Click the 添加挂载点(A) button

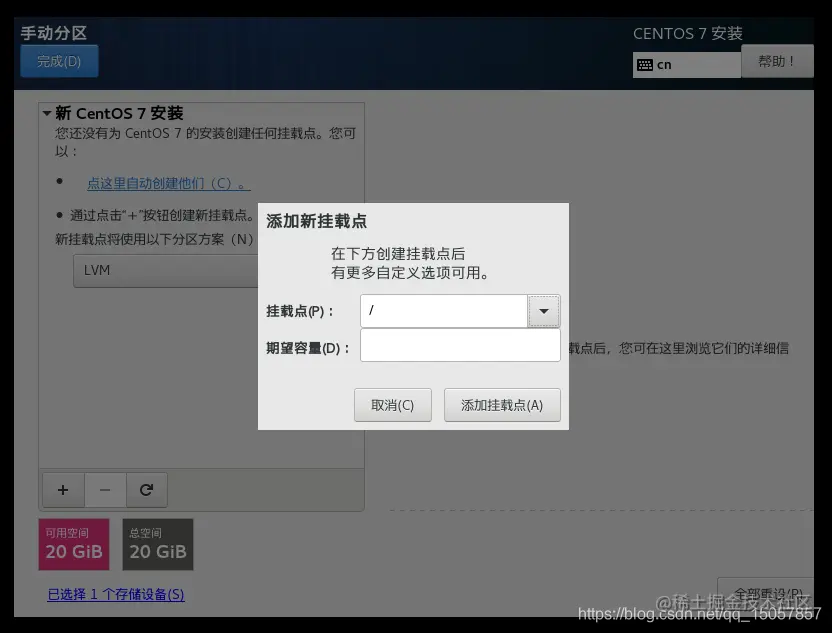coord(502,405)
